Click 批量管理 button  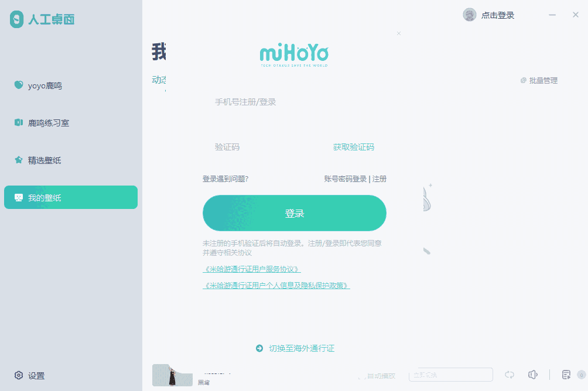point(539,81)
